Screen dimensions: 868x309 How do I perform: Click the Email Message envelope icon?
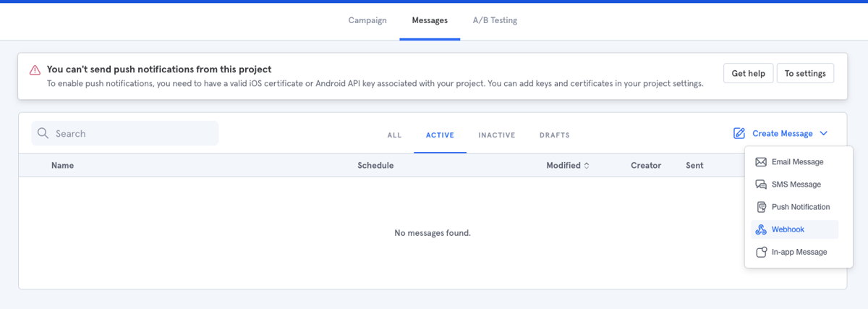[x=761, y=162]
